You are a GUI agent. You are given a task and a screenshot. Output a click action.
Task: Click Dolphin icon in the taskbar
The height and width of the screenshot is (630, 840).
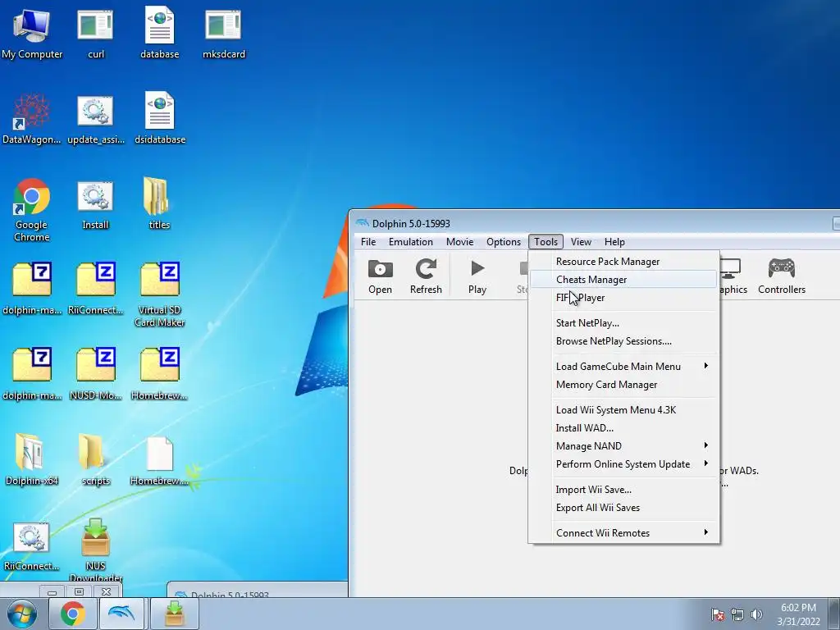pyautogui.click(x=121, y=614)
